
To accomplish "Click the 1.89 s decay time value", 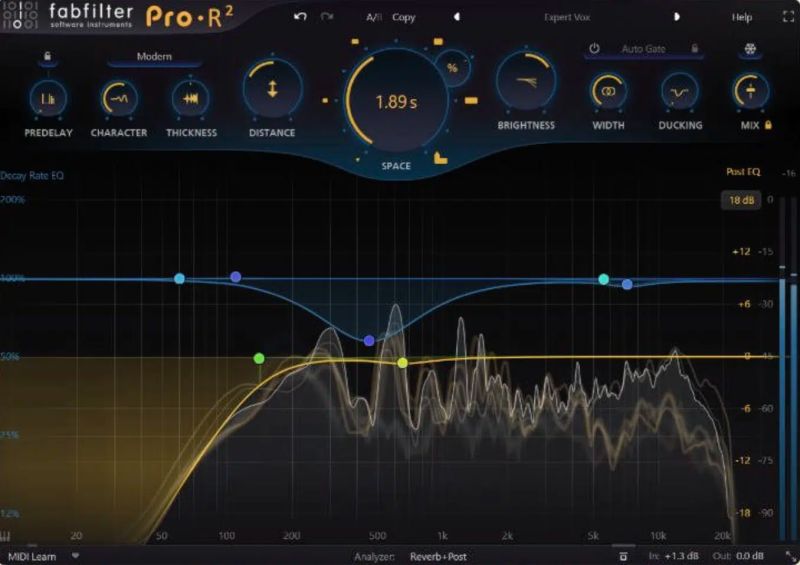I will click(x=396, y=102).
